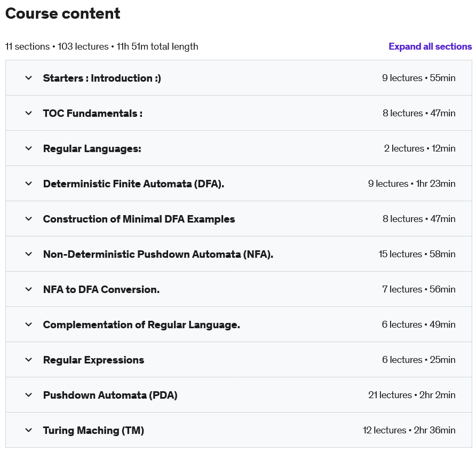Expand chevron for Non-Deterministic Pushdown Automata (NFA)

click(x=28, y=254)
